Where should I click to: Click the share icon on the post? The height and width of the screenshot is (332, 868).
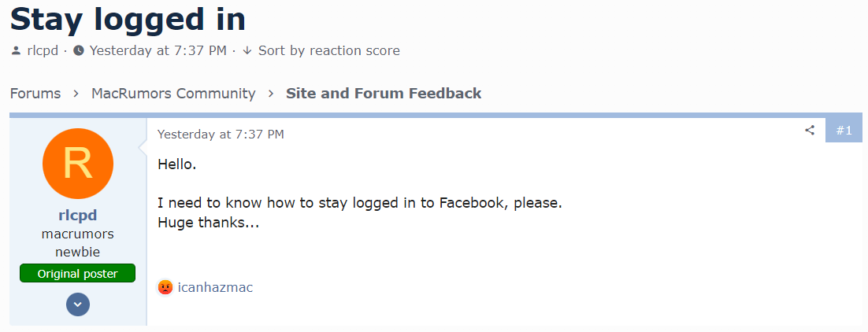point(809,131)
